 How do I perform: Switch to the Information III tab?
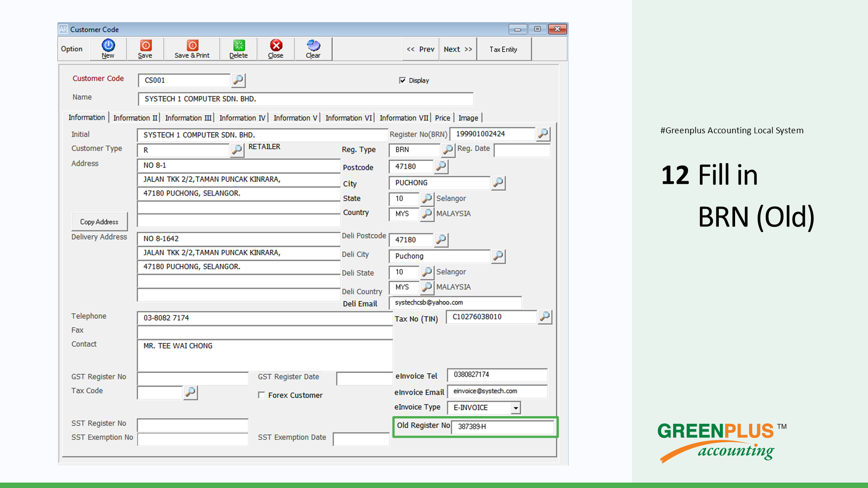coord(188,118)
